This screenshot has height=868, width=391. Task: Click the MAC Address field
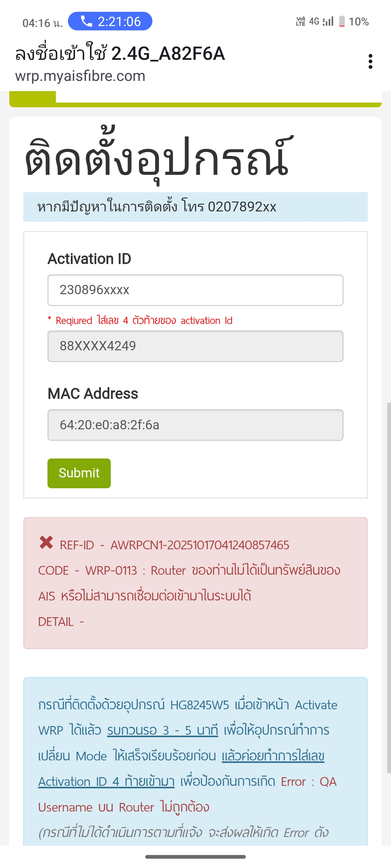[195, 425]
